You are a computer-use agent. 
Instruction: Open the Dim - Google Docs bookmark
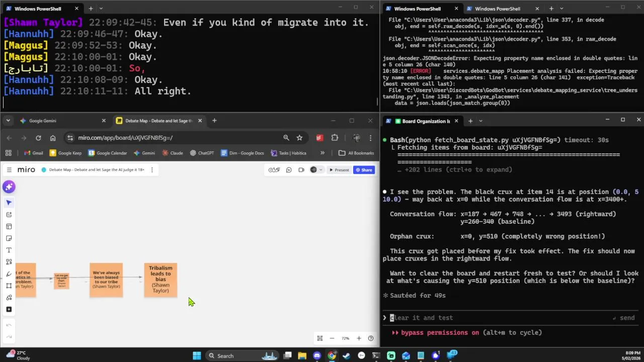pos(242,153)
